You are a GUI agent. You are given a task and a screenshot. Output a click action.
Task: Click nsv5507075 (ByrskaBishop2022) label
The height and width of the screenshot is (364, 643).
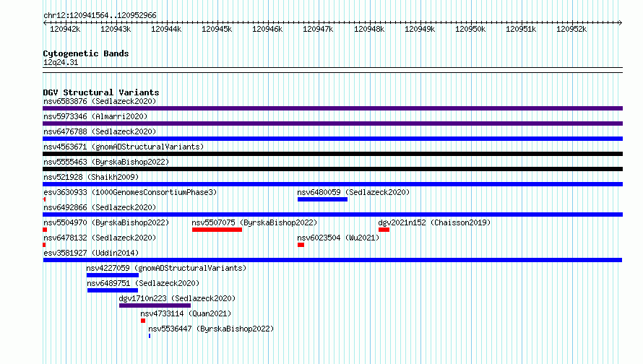pos(254,222)
